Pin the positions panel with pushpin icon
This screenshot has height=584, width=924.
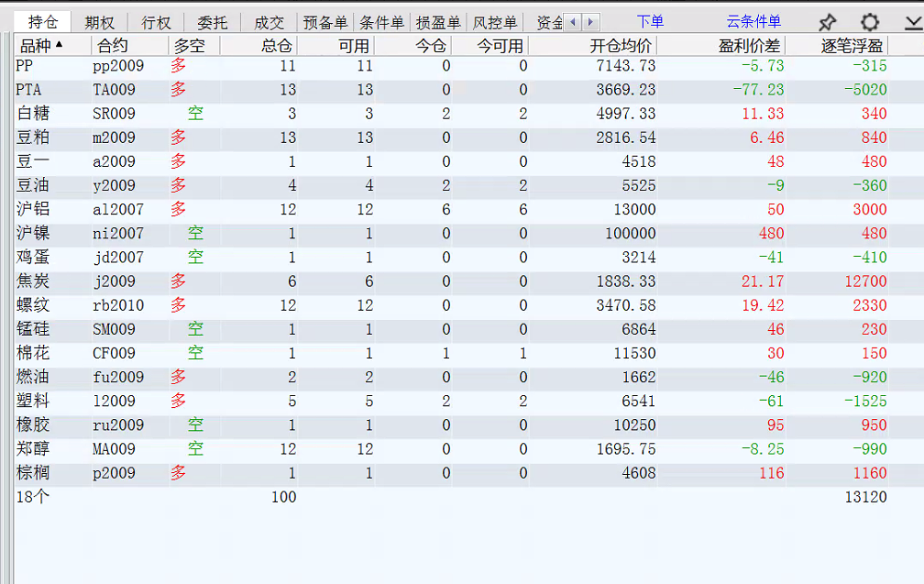click(827, 22)
